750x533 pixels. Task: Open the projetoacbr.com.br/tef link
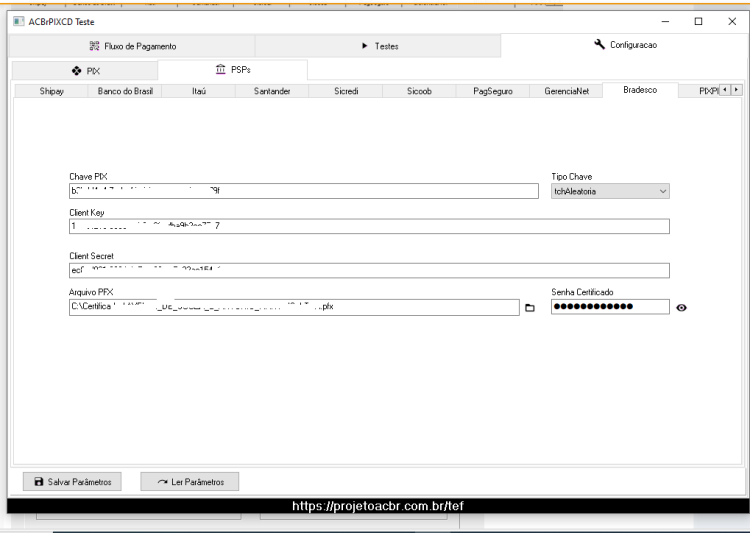[x=378, y=506]
